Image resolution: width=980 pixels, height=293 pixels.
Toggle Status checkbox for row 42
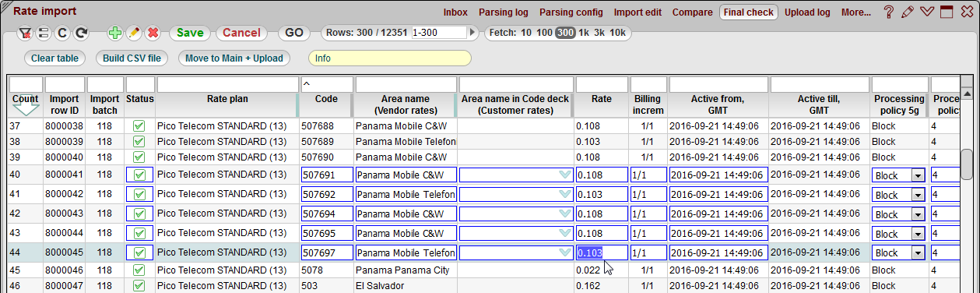139,214
